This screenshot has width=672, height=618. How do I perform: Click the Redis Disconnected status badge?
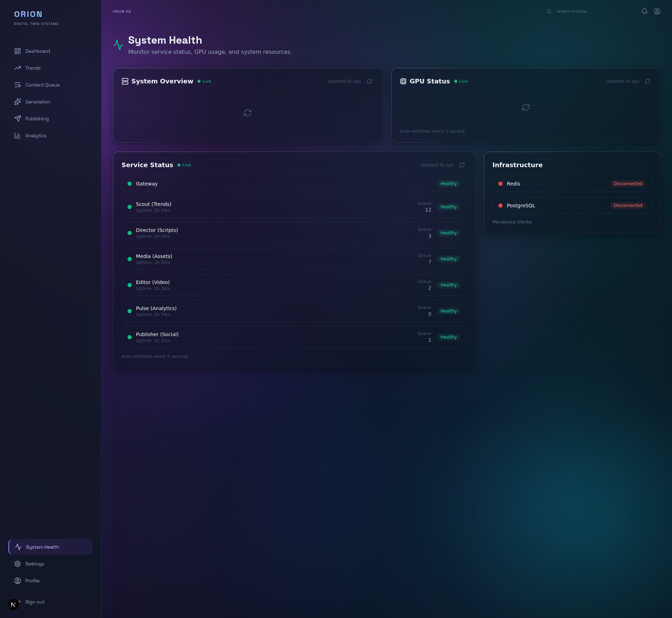coord(628,184)
